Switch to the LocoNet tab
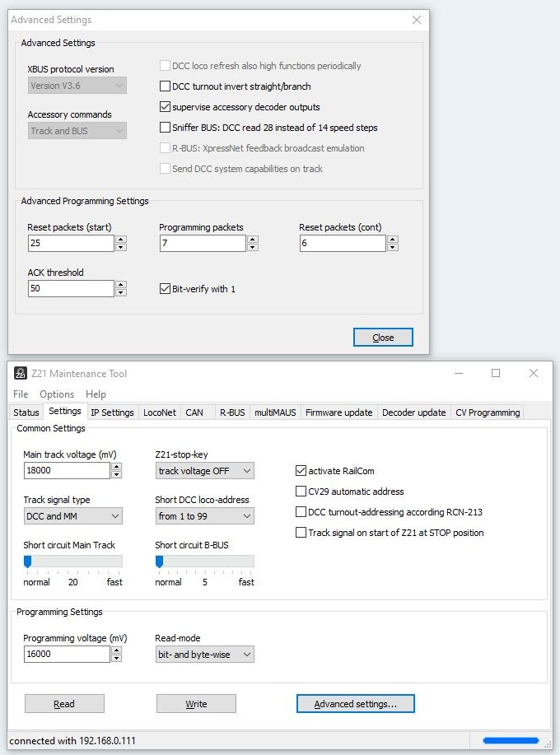This screenshot has height=755, width=560. (160, 412)
